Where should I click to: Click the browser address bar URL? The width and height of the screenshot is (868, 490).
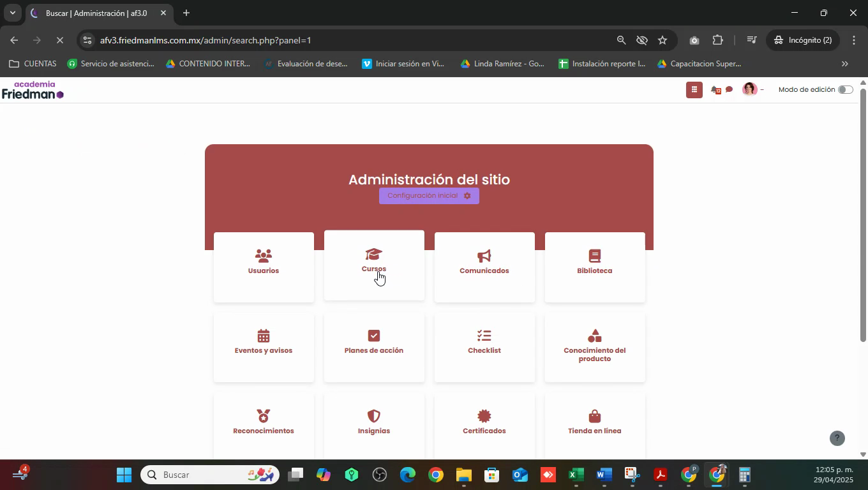206,40
